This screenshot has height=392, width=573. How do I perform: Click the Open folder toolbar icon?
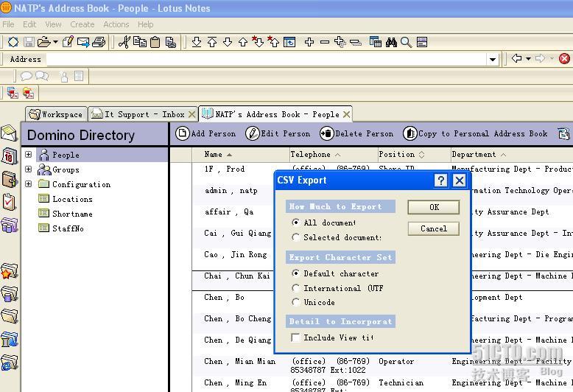coord(44,42)
